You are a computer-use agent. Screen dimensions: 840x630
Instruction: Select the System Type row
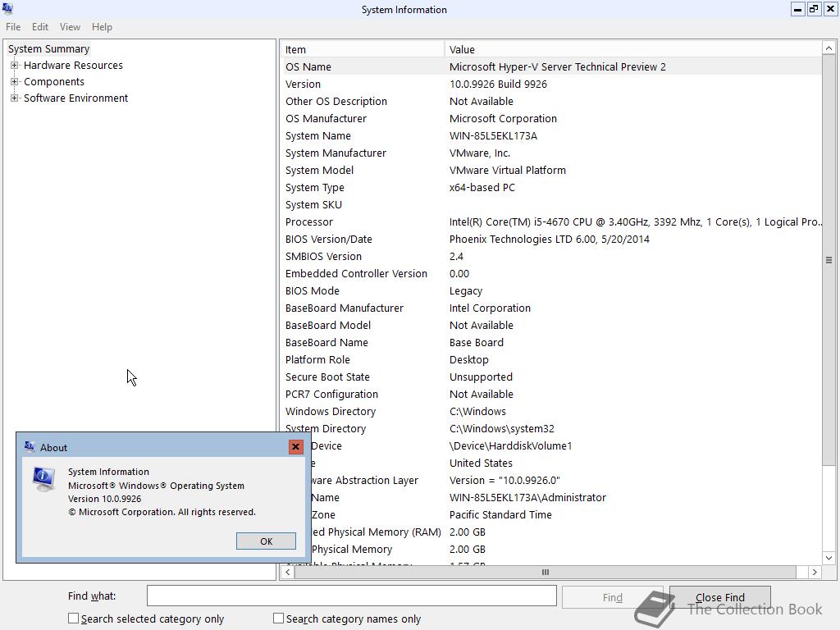[x=550, y=188]
